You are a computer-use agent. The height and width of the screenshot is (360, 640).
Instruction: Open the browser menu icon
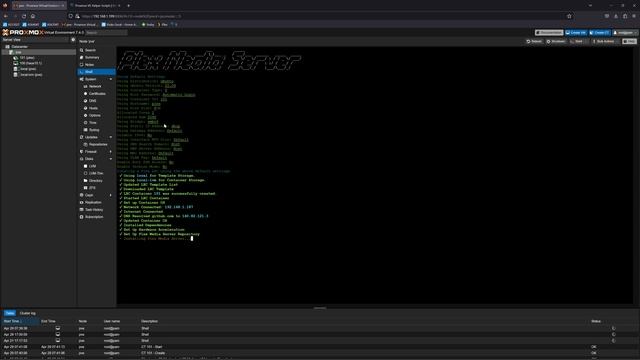[x=634, y=16]
